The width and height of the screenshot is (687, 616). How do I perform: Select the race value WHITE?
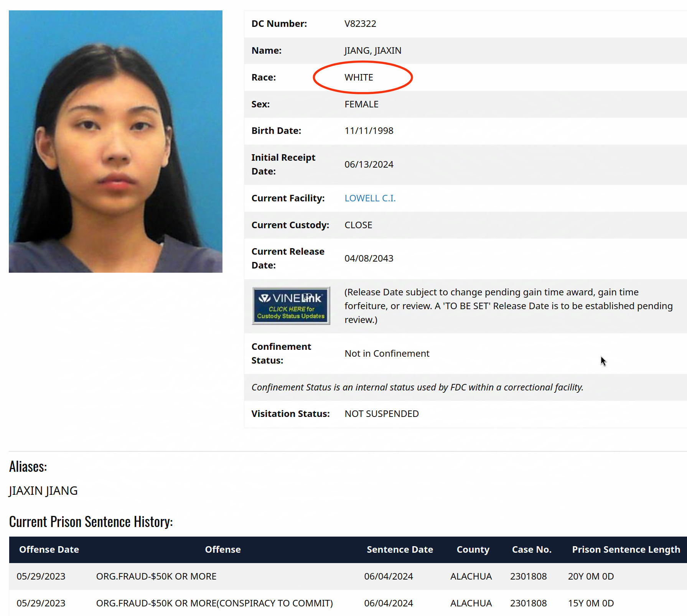tap(359, 77)
